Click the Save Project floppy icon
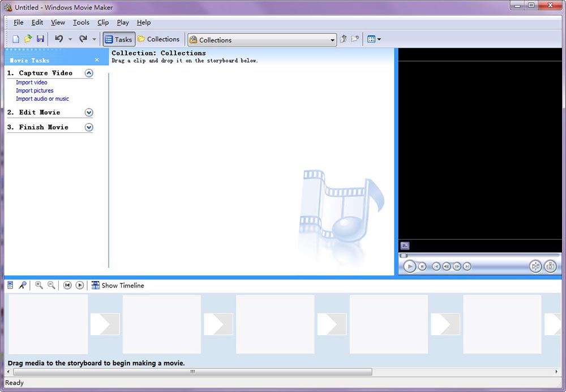566x392 pixels. [40, 38]
